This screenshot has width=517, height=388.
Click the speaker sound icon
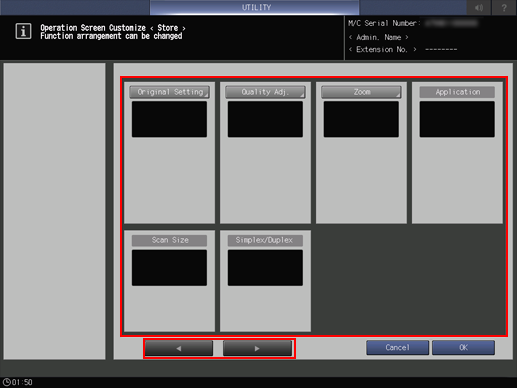coord(479,7)
